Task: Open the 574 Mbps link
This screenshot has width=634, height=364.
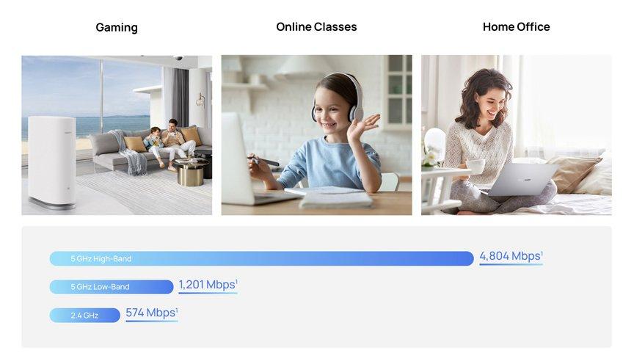Action: tap(152, 313)
